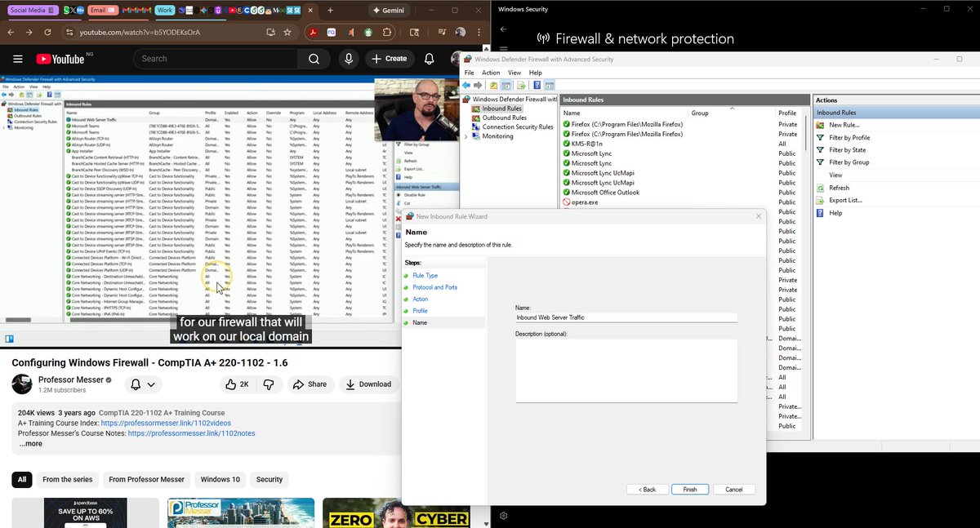Sort rules by the Profile column header
Screen dimensions: 980x528
tap(787, 113)
